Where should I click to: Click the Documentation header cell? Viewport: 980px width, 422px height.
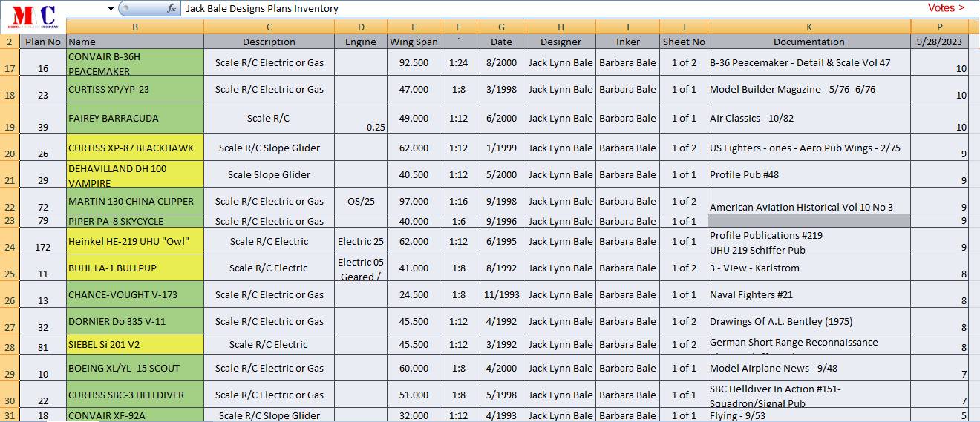click(809, 42)
